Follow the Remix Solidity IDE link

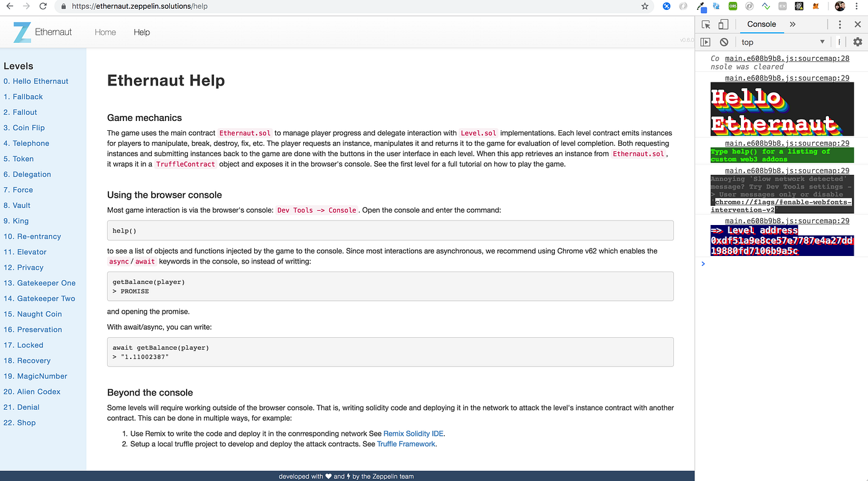(414, 433)
